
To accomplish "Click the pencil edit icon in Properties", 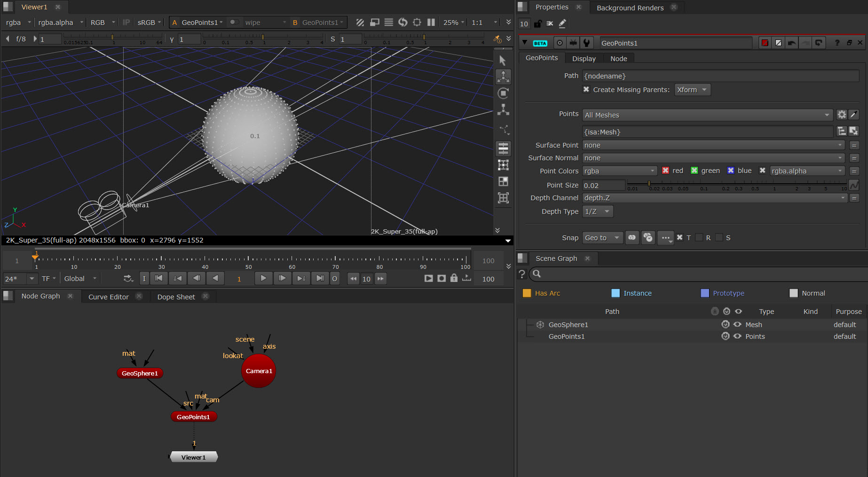I will 562,23.
